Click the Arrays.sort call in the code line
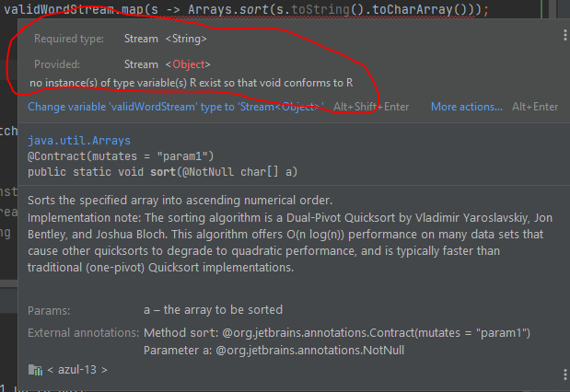This screenshot has width=570, height=392. tap(228, 9)
